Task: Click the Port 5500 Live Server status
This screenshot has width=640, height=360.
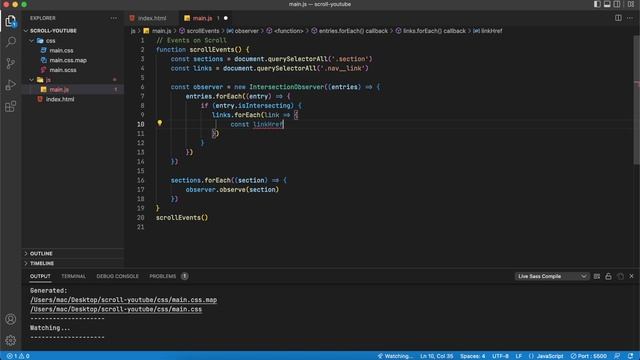Action: point(589,356)
